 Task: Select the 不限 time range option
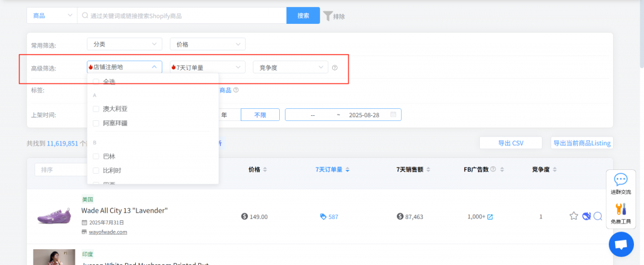click(260, 115)
